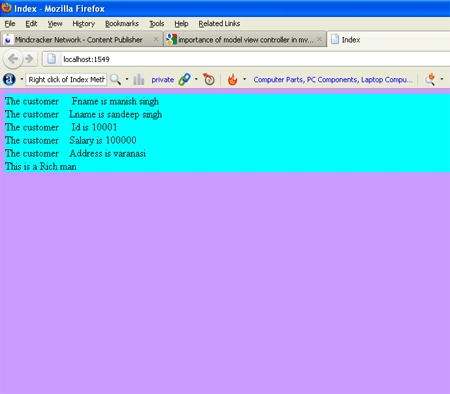The width and height of the screenshot is (450, 394).
Task: Open the File menu
Action: pos(10,24)
